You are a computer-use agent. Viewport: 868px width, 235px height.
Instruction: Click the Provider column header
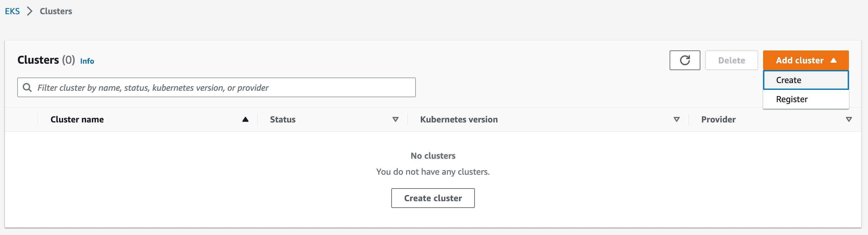point(719,119)
